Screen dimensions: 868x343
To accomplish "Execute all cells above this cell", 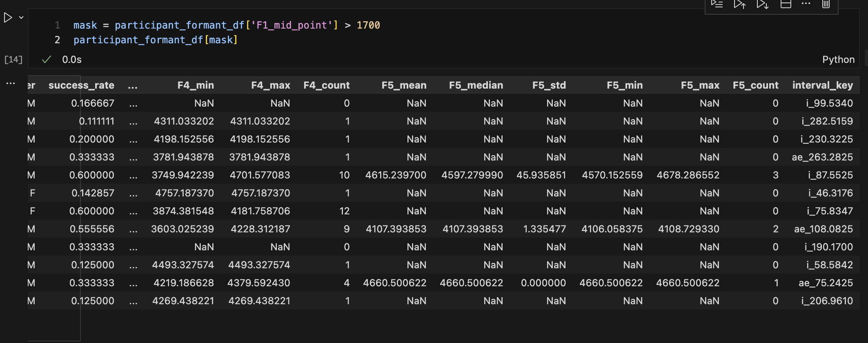I will pos(740,4).
